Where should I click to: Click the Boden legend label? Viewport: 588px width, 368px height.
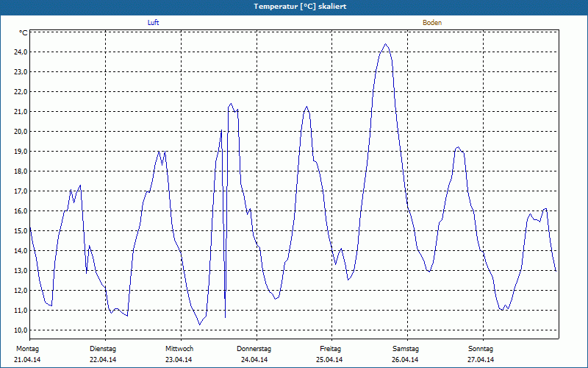[432, 23]
